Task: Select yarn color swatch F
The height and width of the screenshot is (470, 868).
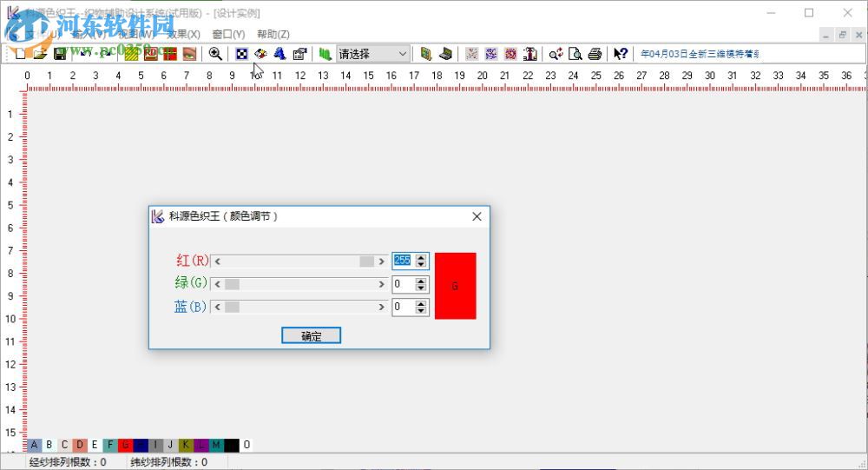Action: click(110, 445)
